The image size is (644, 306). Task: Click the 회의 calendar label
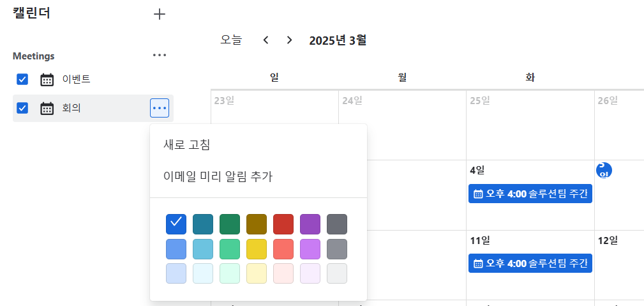pos(71,108)
